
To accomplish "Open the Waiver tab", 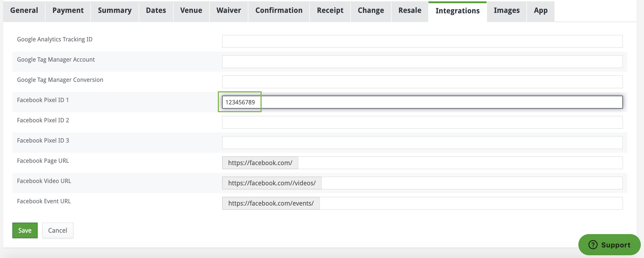I will 229,11.
